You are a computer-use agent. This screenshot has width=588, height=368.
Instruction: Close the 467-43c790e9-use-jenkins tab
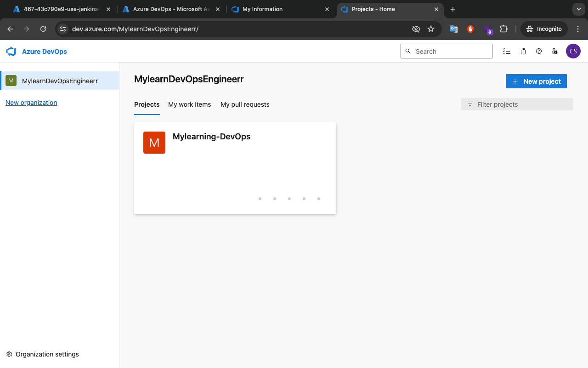pos(108,9)
